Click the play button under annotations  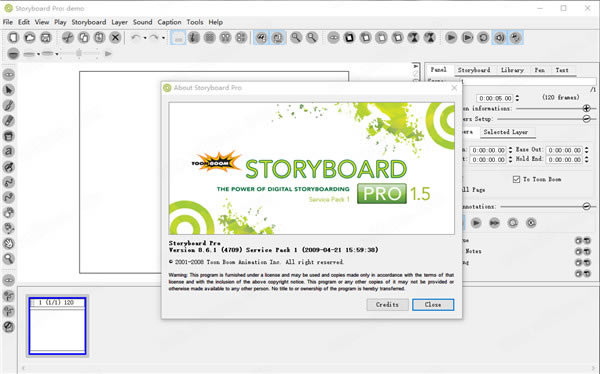point(476,223)
